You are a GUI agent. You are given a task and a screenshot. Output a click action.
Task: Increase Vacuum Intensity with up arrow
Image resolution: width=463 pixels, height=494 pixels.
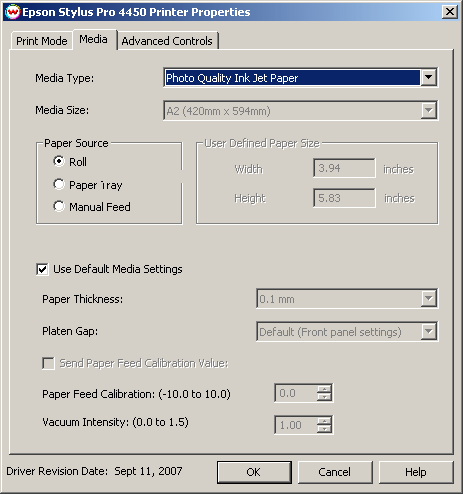coord(324,421)
